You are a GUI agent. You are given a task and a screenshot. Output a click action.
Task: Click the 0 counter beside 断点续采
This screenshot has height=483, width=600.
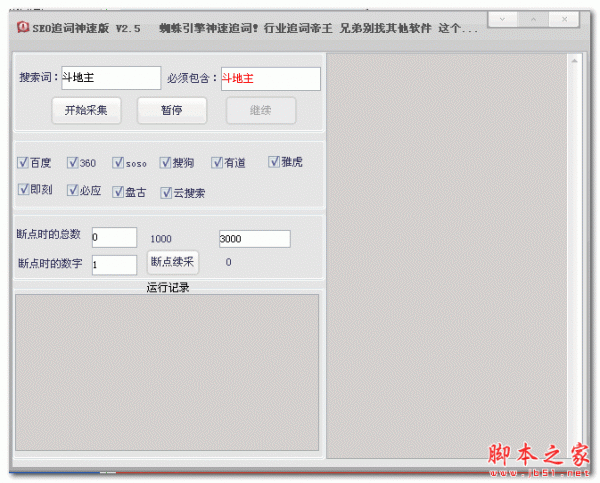tap(228, 262)
